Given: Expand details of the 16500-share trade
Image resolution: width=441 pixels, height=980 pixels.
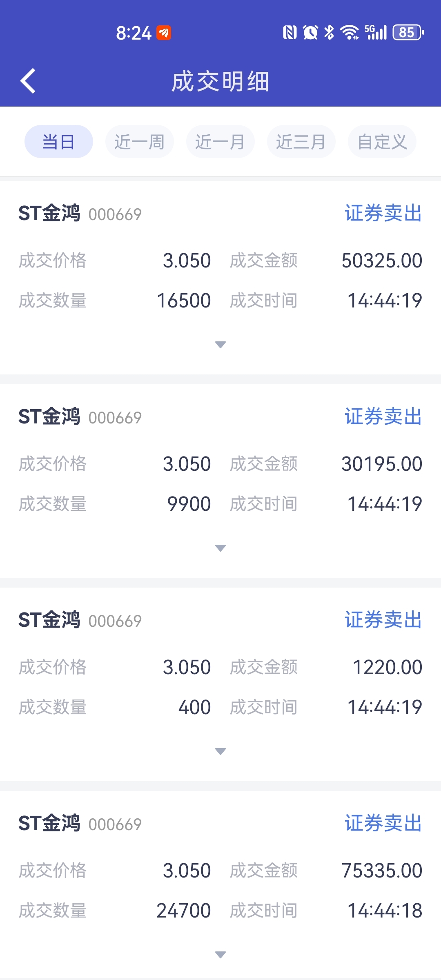Looking at the screenshot, I should (220, 345).
